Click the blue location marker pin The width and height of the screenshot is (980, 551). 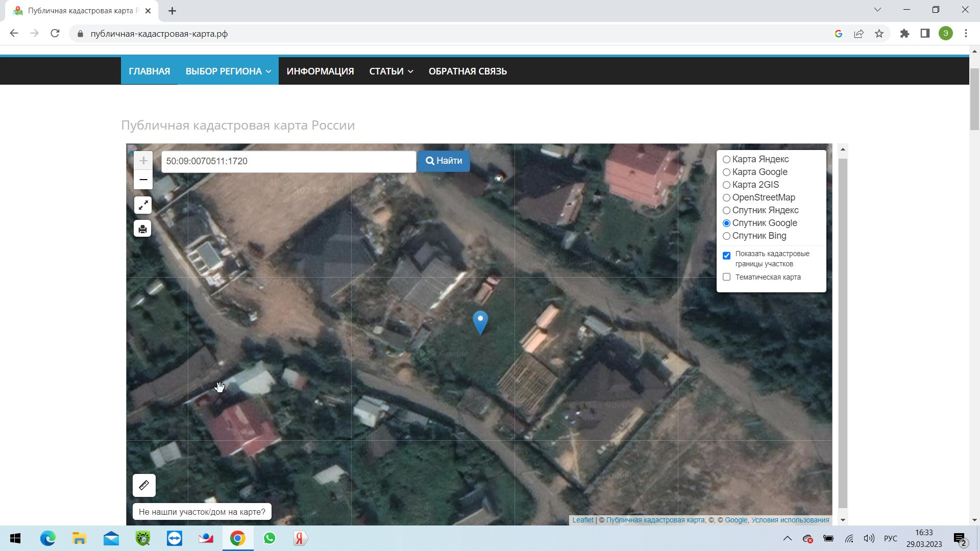pos(480,321)
